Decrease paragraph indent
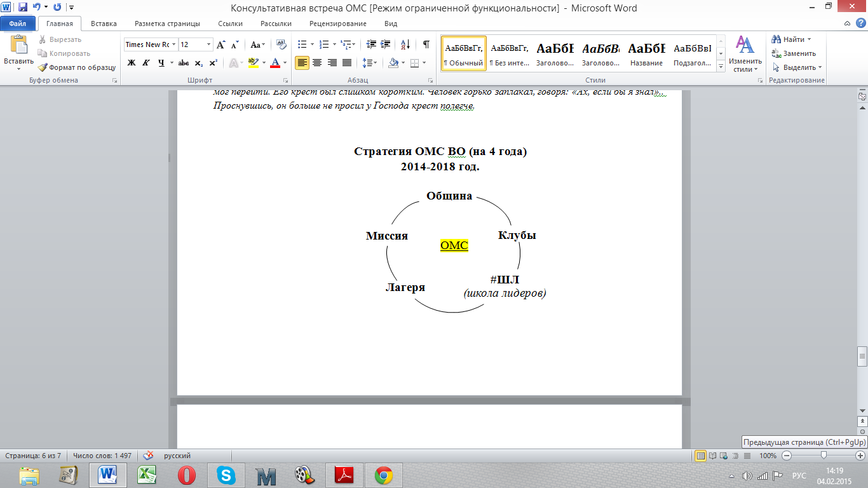Viewport: 868px width, 488px height. 371,44
